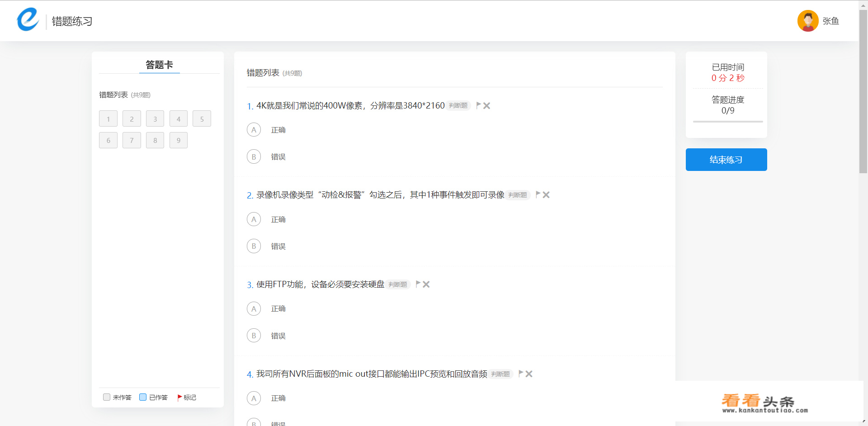Flag question 1 with the flag icon
Screen dimensions: 868x426
point(478,105)
